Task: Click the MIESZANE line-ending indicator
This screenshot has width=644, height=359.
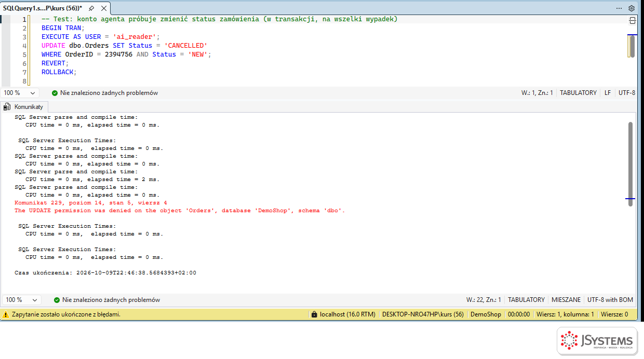Action: click(566, 300)
